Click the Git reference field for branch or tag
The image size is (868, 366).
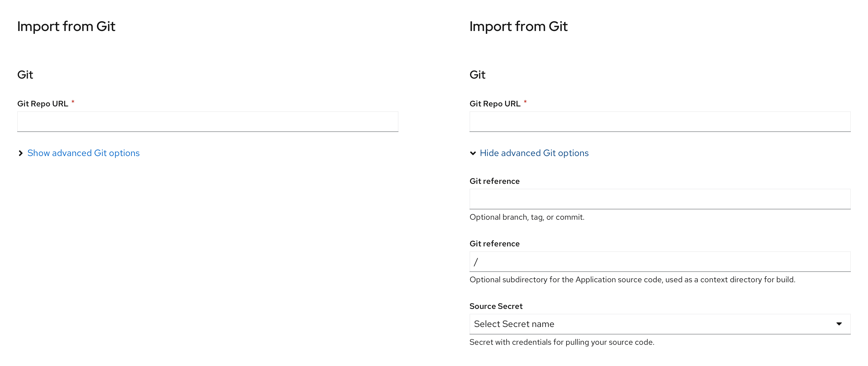[x=659, y=199]
